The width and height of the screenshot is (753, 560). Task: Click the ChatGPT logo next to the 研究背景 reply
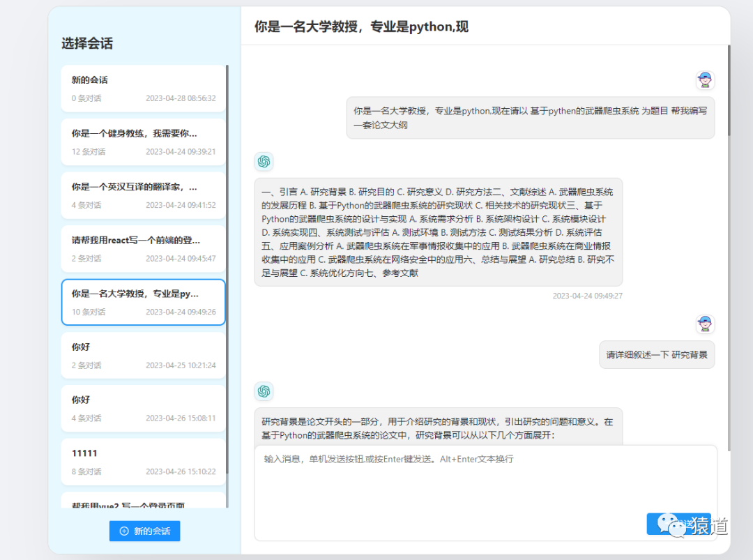(x=264, y=392)
